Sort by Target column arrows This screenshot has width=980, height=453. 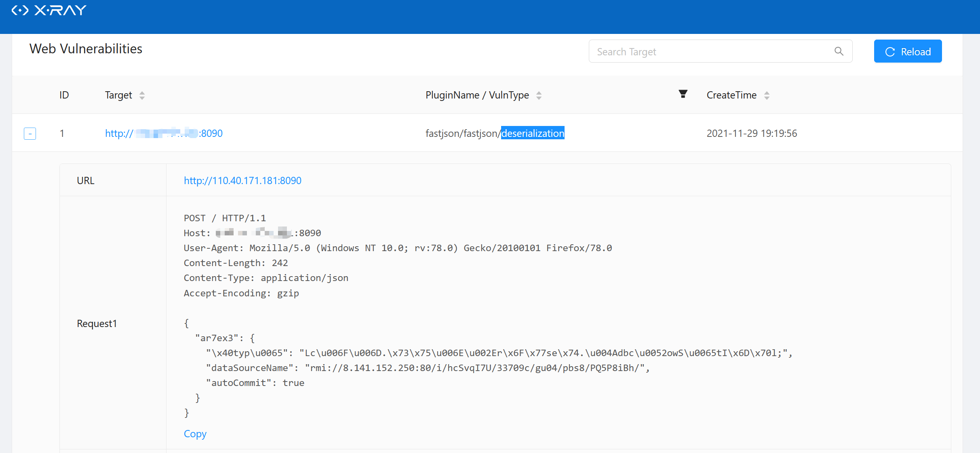[x=142, y=95]
